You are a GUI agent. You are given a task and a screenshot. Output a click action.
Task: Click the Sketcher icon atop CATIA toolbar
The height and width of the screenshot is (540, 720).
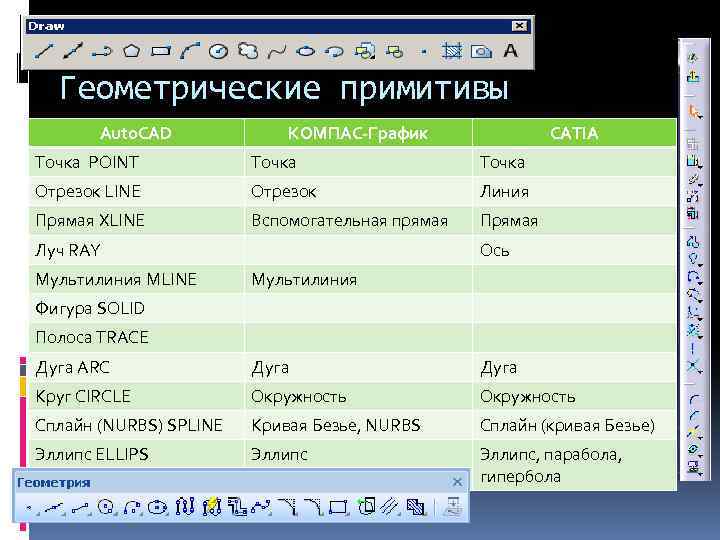coord(693,58)
